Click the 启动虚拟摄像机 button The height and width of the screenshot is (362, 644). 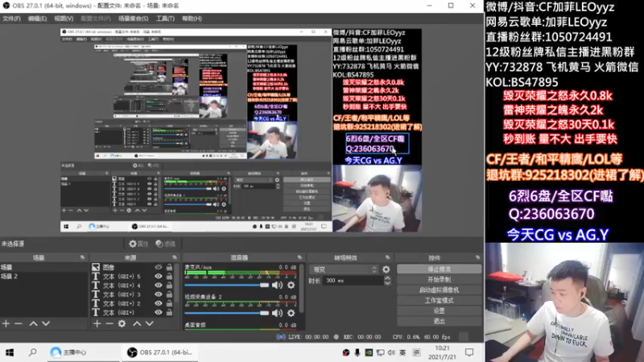[x=439, y=290]
